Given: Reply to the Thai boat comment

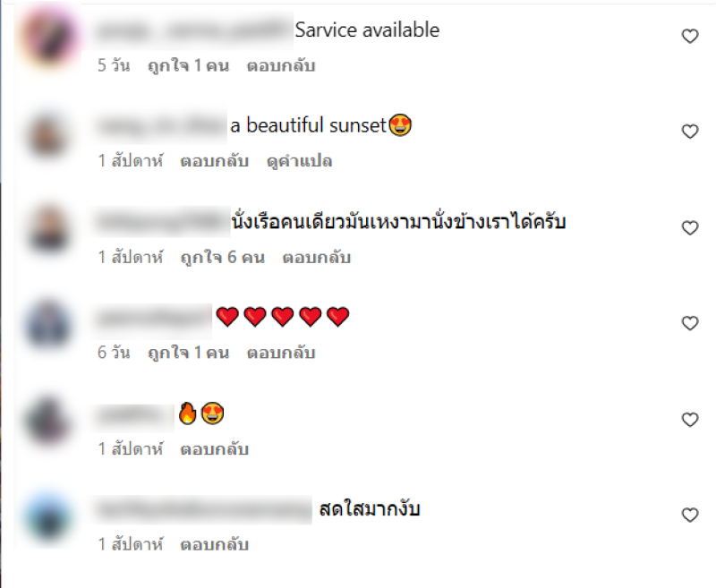Looking at the screenshot, I should pyautogui.click(x=317, y=258).
